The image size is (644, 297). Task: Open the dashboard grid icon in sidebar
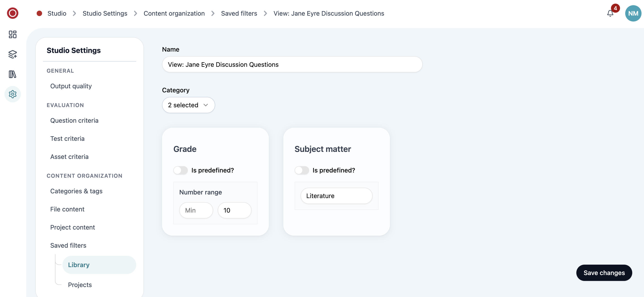click(x=12, y=34)
